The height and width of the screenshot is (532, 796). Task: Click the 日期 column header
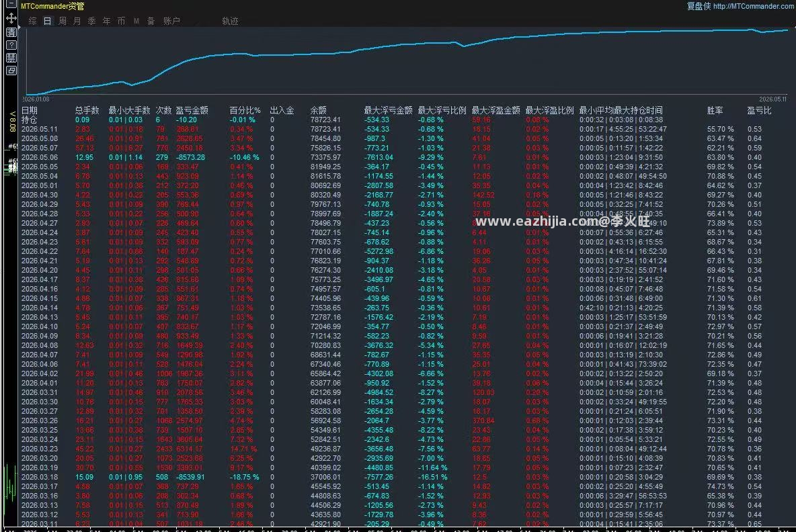(30, 110)
